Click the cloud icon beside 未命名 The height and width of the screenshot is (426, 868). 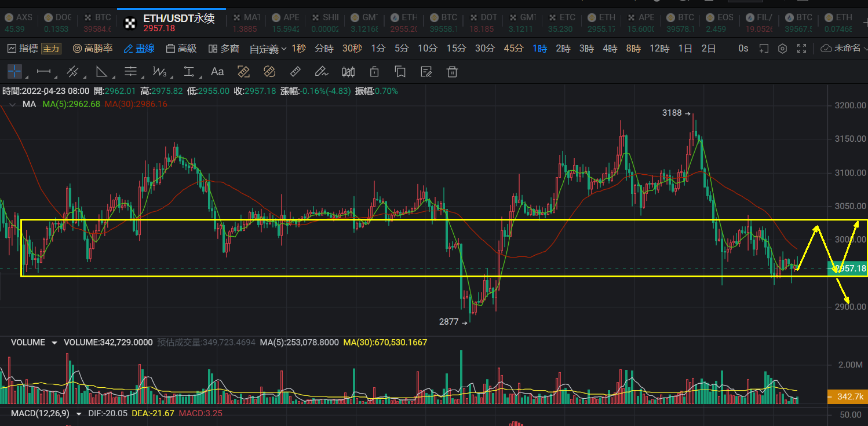click(826, 49)
